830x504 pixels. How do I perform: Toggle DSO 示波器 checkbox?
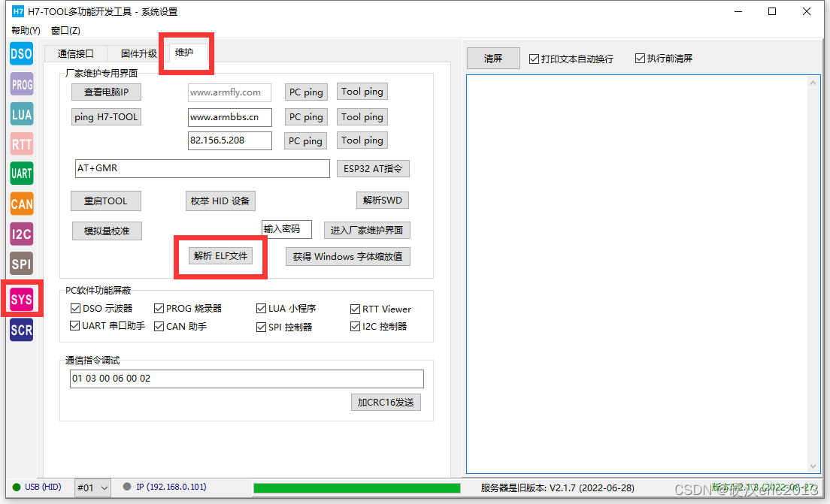coord(75,308)
